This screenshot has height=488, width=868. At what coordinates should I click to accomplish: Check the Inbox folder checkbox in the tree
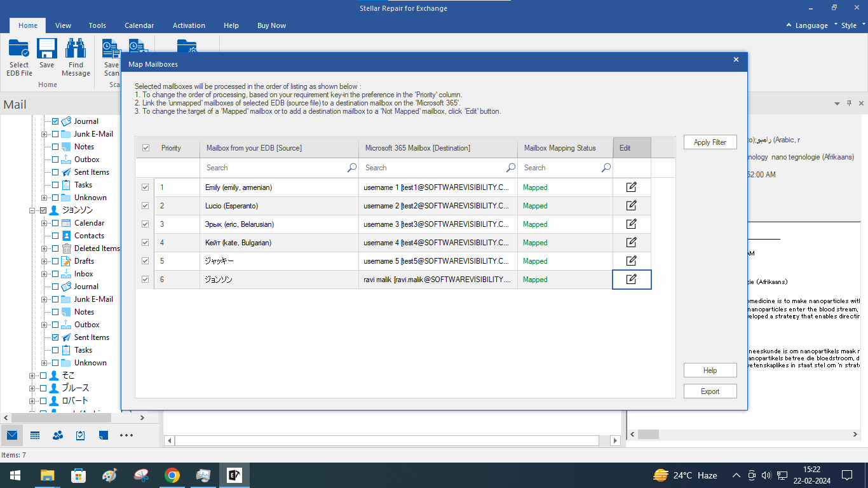click(55, 274)
